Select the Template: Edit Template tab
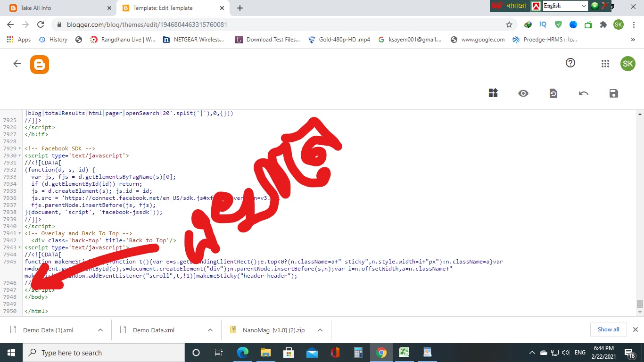 point(173,8)
